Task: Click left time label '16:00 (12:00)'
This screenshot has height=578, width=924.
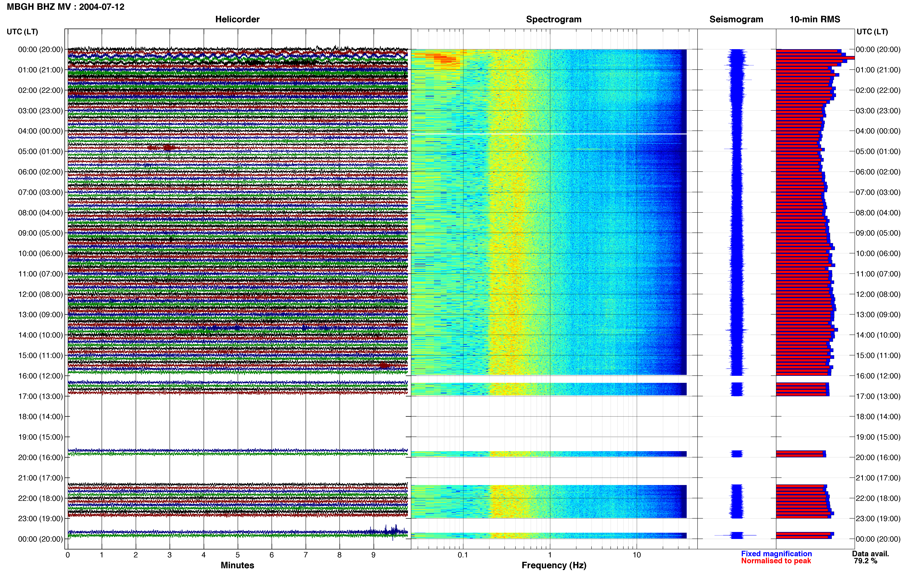Action: [41, 376]
